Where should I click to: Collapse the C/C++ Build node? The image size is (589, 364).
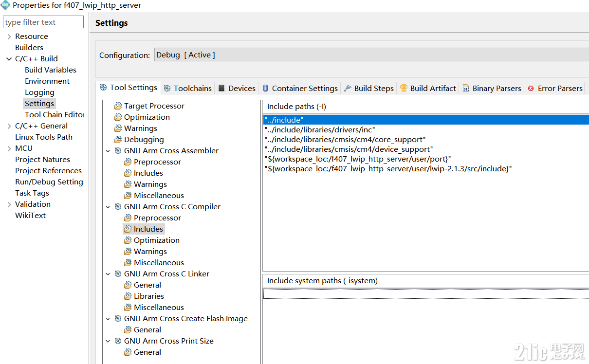point(9,59)
